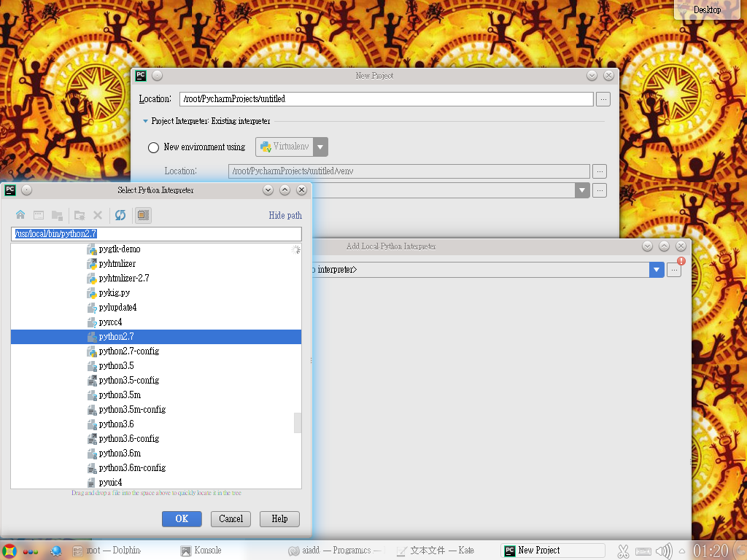This screenshot has height=560, width=747.
Task: Go to home directory in file chooser
Action: pos(20,215)
